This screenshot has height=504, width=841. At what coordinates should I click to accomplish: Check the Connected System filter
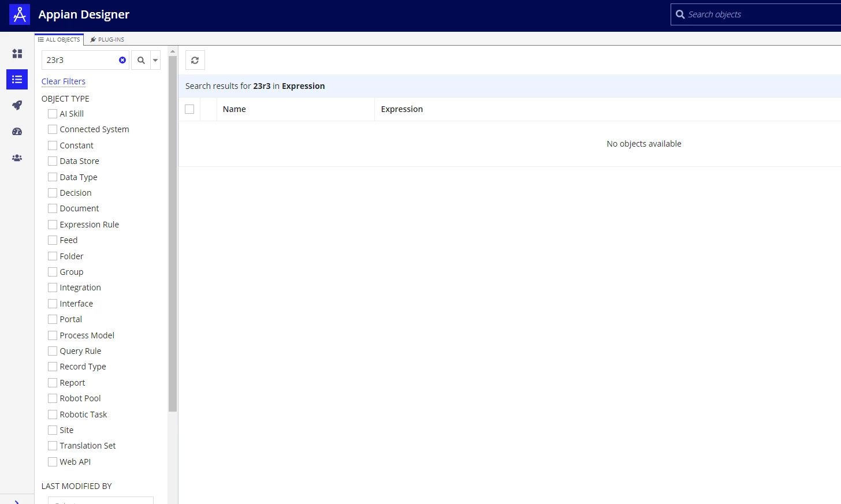tap(53, 129)
